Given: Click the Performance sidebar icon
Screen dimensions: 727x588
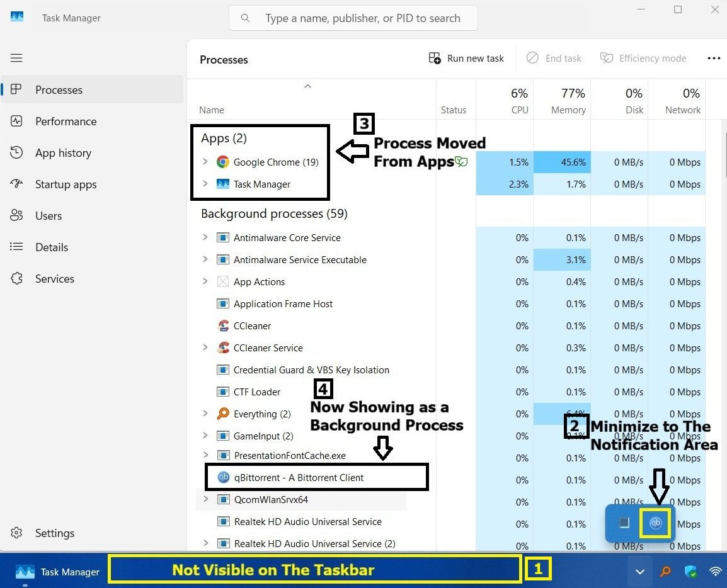Looking at the screenshot, I should [x=16, y=121].
